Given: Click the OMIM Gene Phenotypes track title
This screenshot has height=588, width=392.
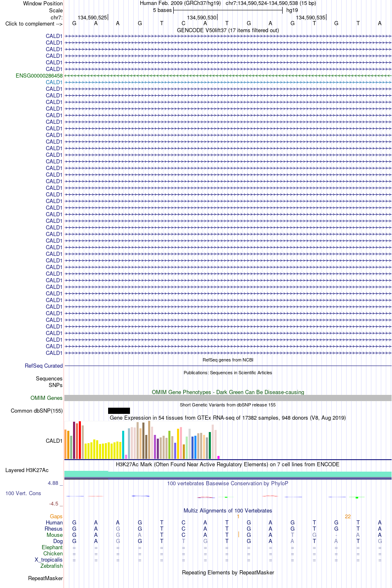Looking at the screenshot, I should tap(228, 392).
